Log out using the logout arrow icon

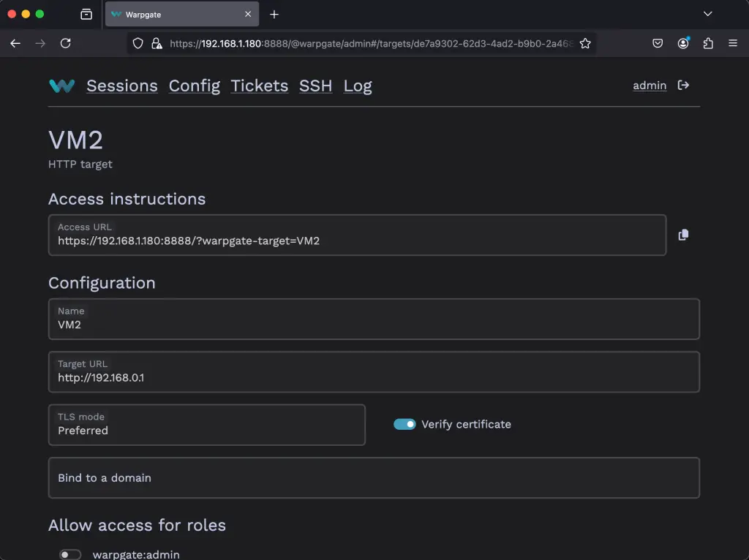[x=682, y=85]
